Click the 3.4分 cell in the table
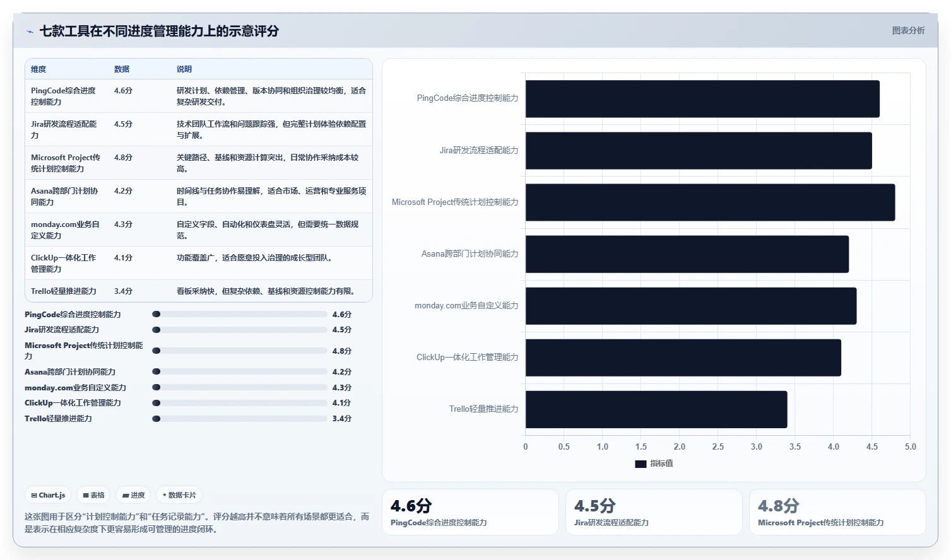 [x=123, y=291]
